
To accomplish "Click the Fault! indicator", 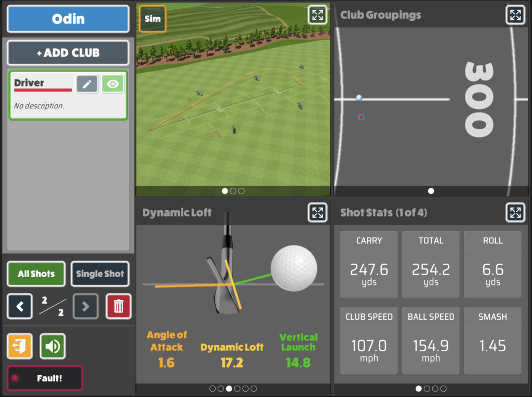I will click(x=44, y=378).
